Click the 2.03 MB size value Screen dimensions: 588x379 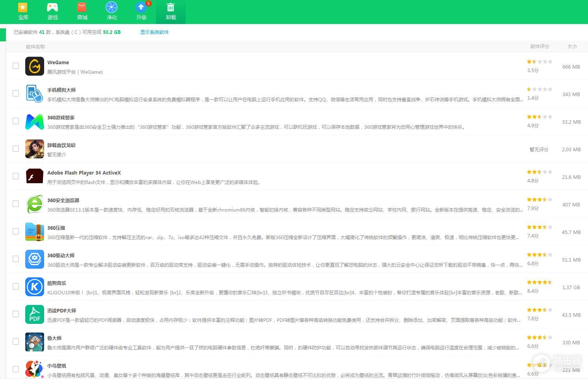click(571, 150)
